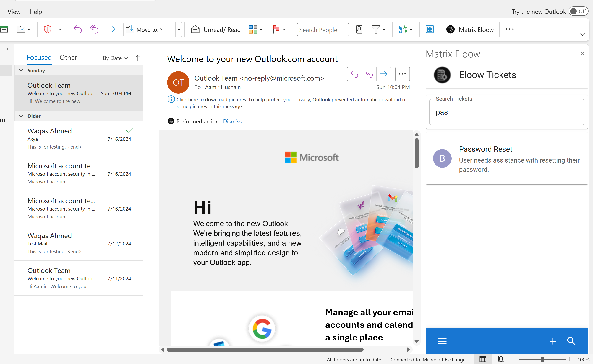The image size is (593, 364).
Task: Collapse the Older mail group
Action: [21, 116]
